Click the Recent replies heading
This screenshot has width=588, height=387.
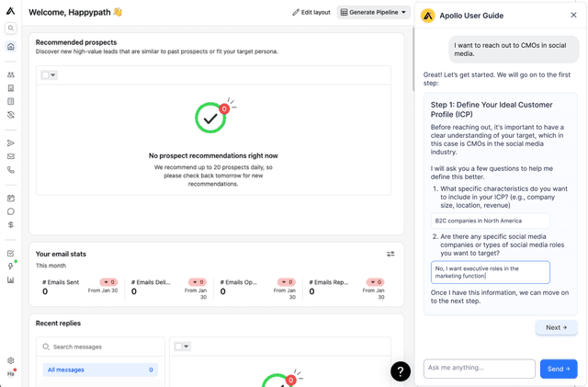[x=58, y=324]
